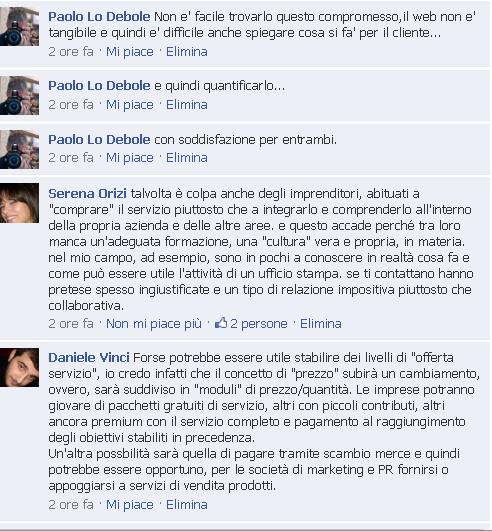Click Paolo's avatar beside 'con soddisfazione' comment
This screenshot has width=492, height=531.
(x=19, y=149)
